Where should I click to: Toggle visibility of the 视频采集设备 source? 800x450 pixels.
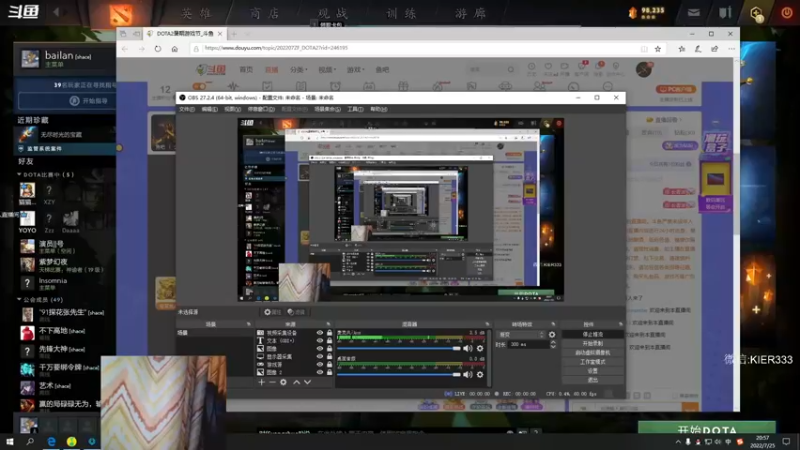click(320, 333)
